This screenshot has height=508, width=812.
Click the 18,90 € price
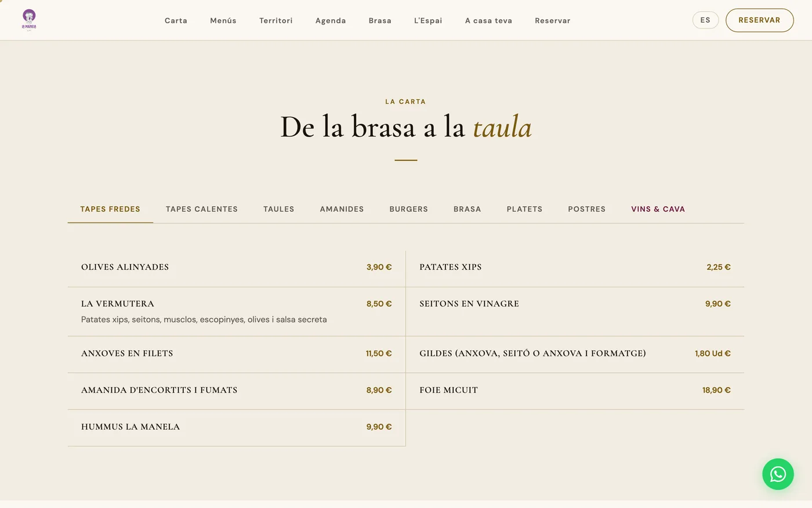coord(716,390)
